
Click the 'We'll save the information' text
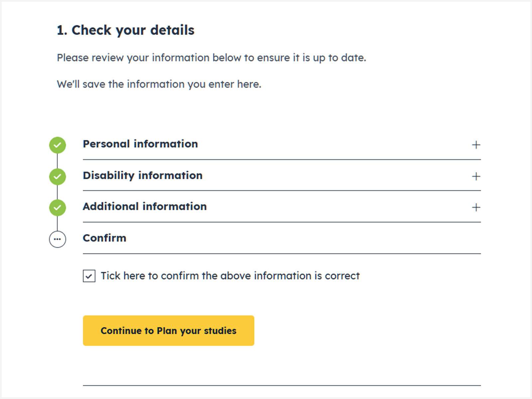(159, 84)
